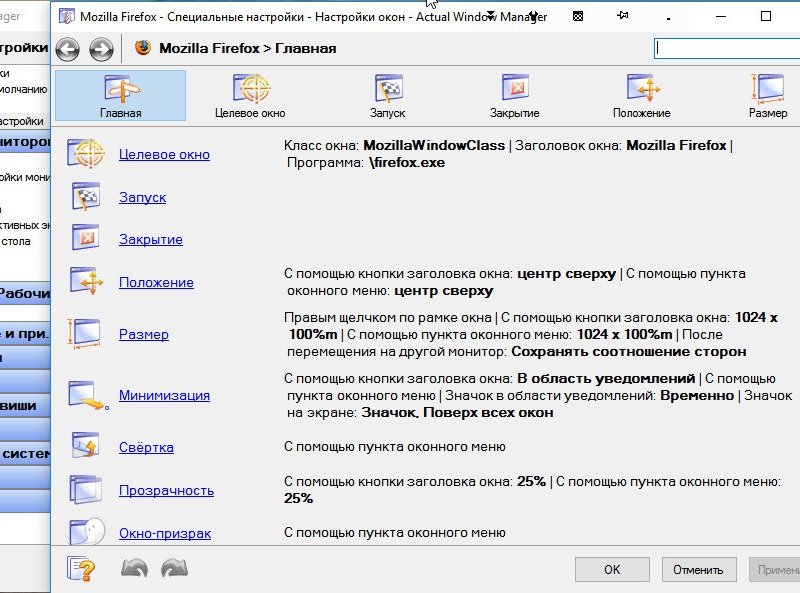Click the icon beside the Минимизация link
The width and height of the screenshot is (800, 593).
coord(88,395)
